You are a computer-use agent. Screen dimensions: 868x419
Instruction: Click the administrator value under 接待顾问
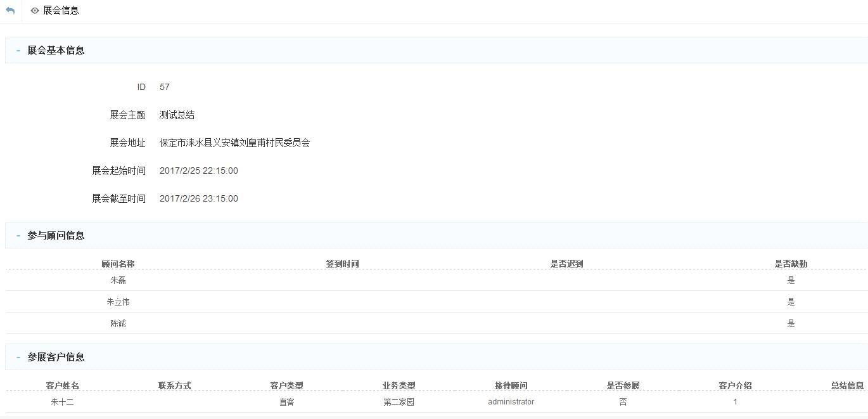tap(511, 401)
